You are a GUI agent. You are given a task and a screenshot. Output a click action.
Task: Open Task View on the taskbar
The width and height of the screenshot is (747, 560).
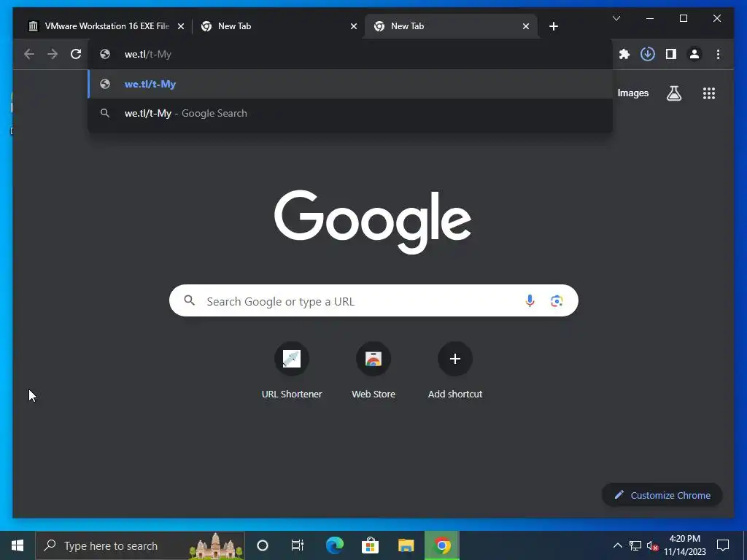pyautogui.click(x=298, y=545)
